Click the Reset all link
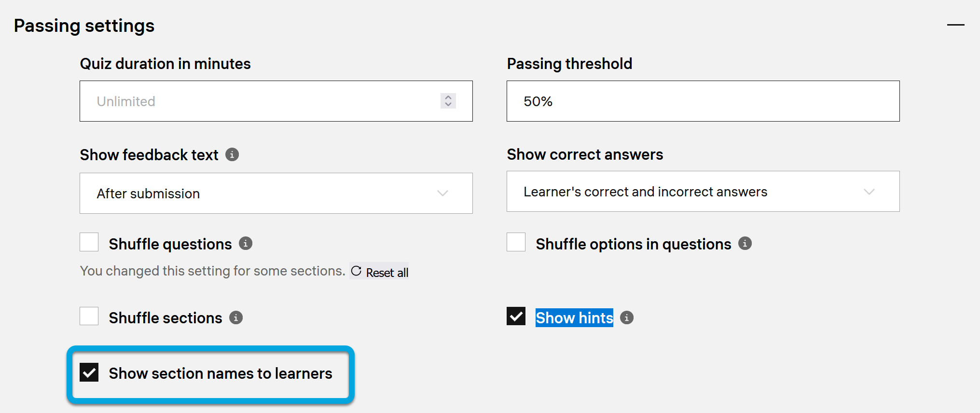 [x=387, y=273]
